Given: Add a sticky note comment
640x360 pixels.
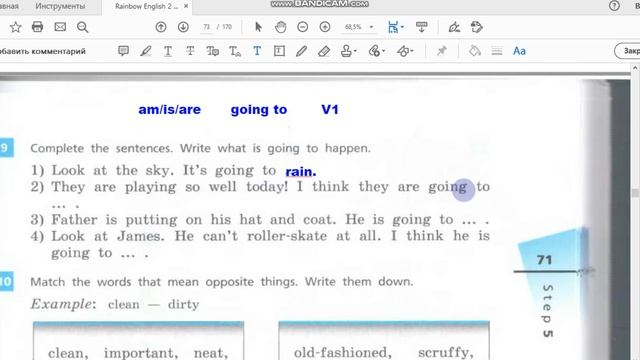Looking at the screenshot, I should [x=123, y=51].
